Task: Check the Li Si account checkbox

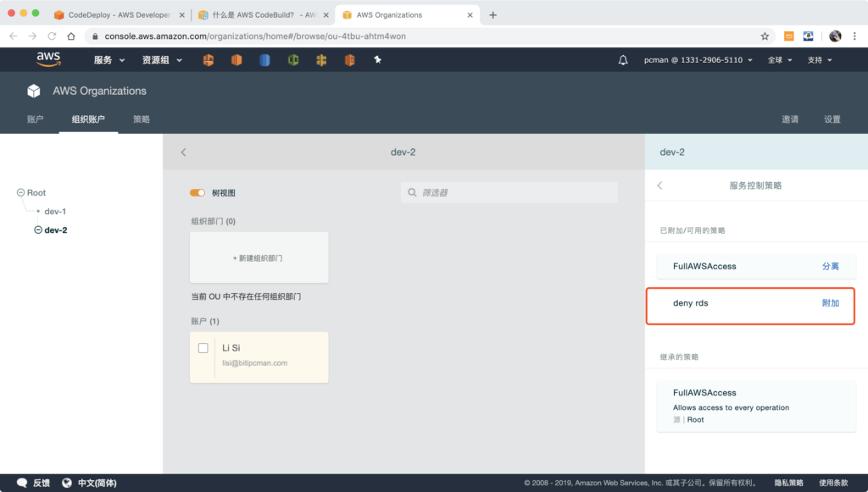Action: pos(203,348)
